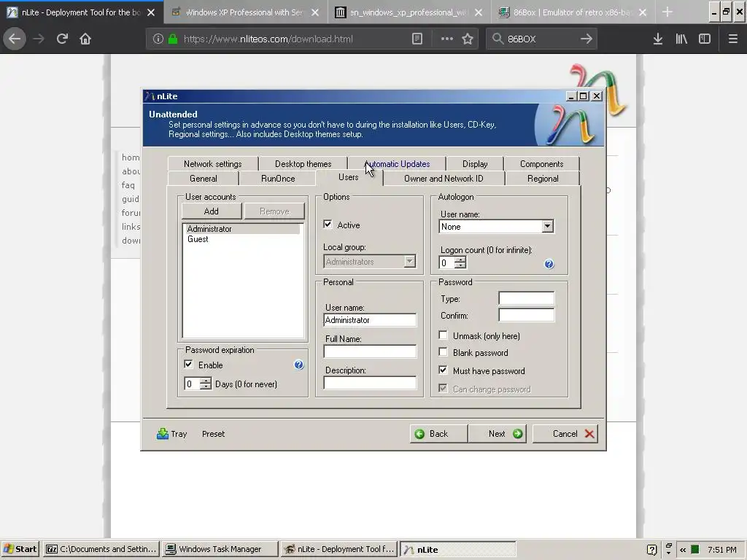The width and height of the screenshot is (747, 560).
Task: Toggle the Password expiration Enable checkbox
Action: (x=189, y=365)
